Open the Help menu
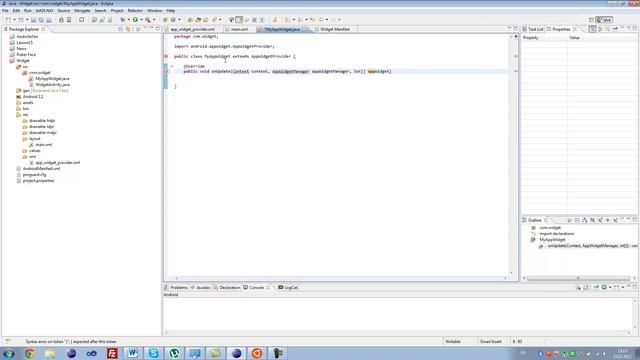Screen dimensions: 640x360 coord(171,11)
